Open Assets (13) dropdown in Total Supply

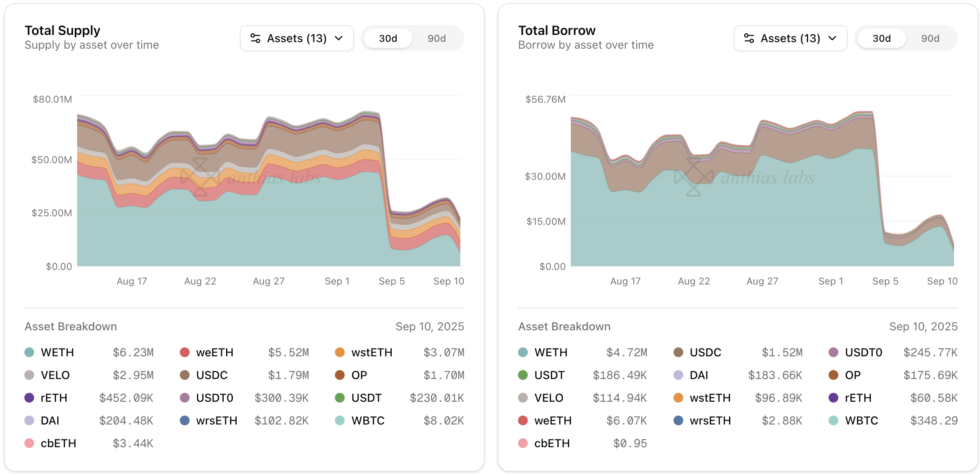(297, 38)
